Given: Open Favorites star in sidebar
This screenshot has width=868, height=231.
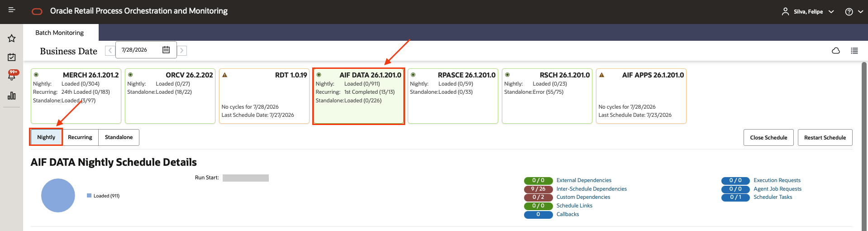Looking at the screenshot, I should click(12, 38).
